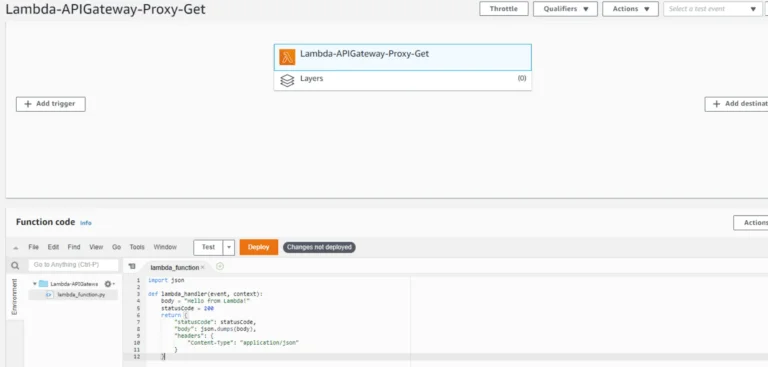Open the Qualifiers dropdown

point(565,9)
